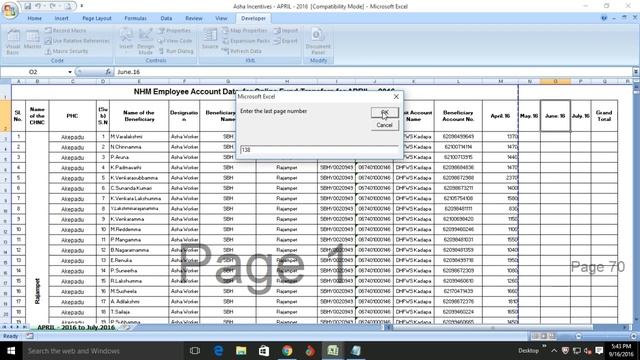The height and width of the screenshot is (360, 640).
Task: Open the Home ribbon tab
Action: (x=35, y=18)
